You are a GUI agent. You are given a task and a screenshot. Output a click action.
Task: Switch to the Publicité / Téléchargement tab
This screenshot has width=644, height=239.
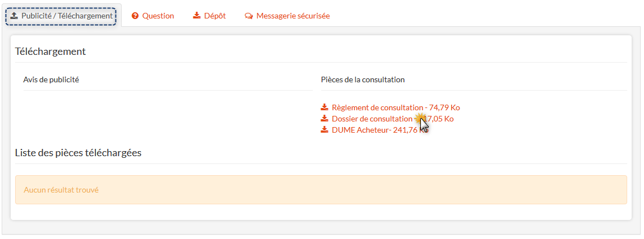[x=67, y=16]
